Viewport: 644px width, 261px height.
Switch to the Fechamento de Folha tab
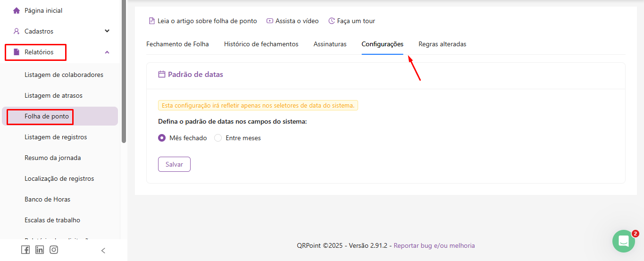[x=177, y=44]
